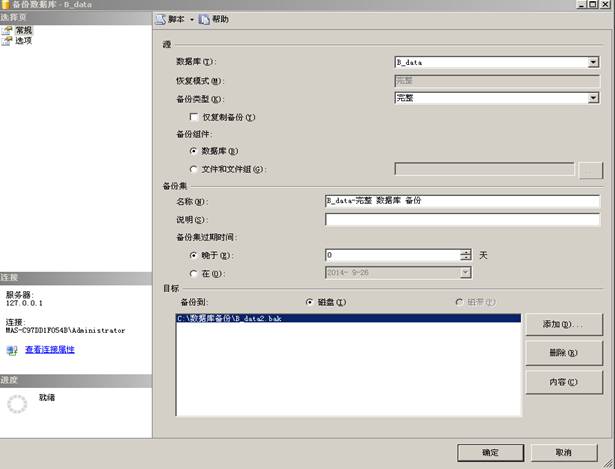Select the B_data2.bak destination entry
615x469 pixels.
(x=348, y=318)
